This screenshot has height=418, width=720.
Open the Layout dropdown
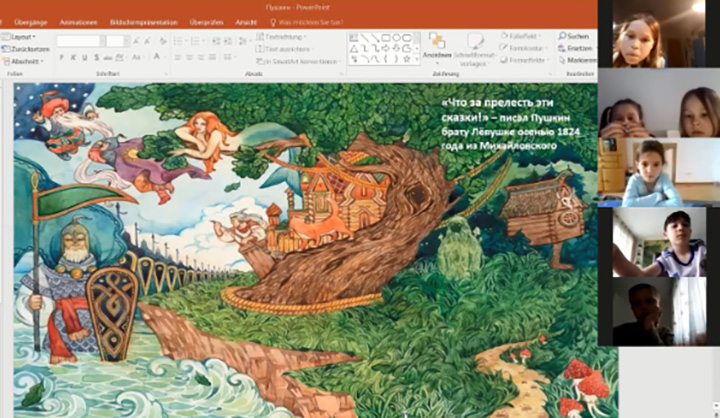coord(19,37)
